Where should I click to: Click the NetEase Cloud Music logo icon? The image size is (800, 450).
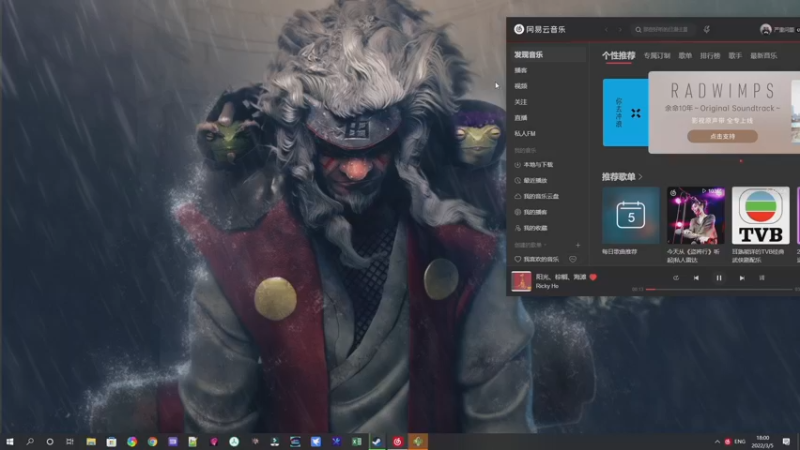[519, 29]
